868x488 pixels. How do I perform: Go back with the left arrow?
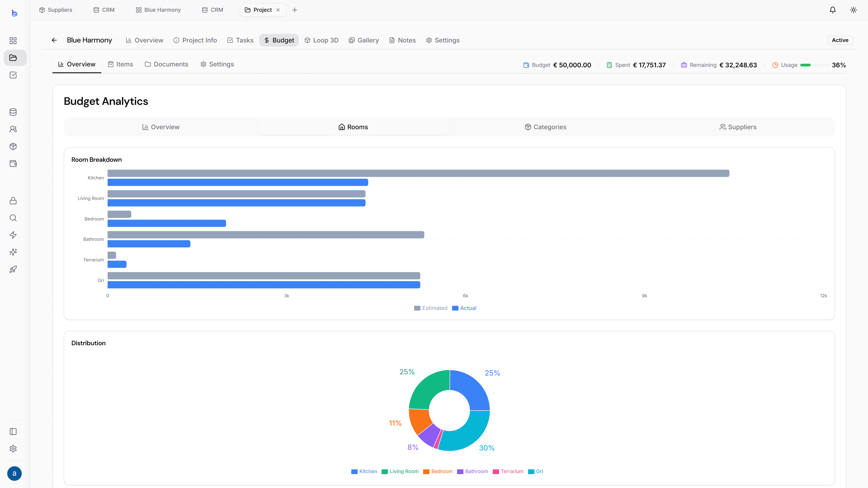click(x=54, y=40)
